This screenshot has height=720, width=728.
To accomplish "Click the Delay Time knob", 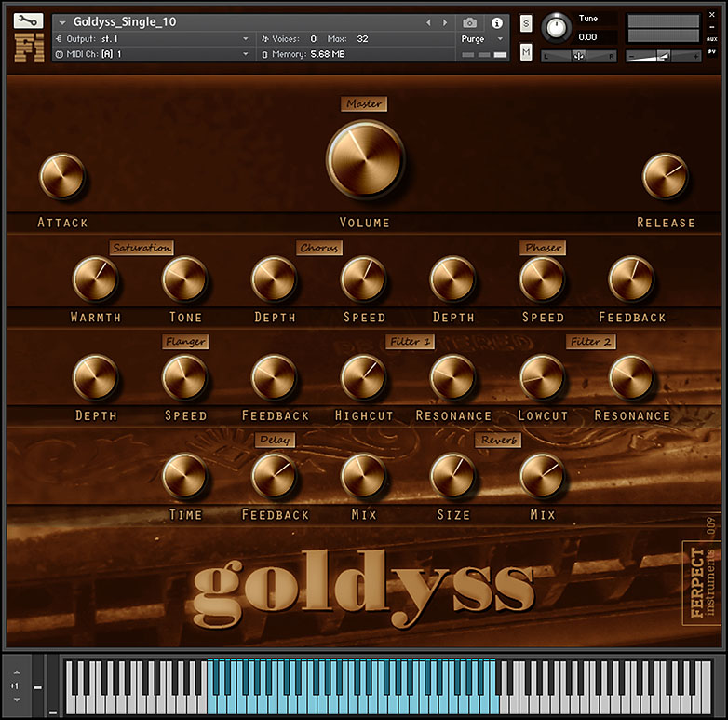I will [184, 476].
